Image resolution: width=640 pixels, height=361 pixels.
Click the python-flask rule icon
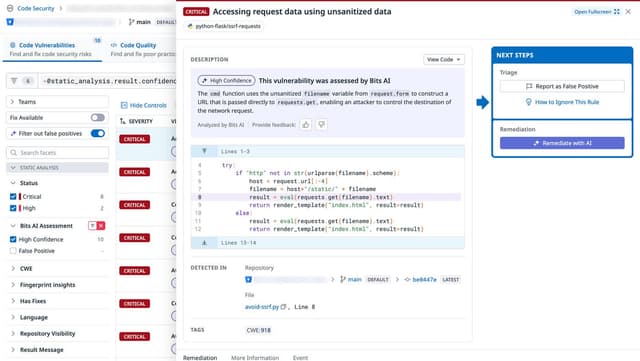pyautogui.click(x=190, y=26)
